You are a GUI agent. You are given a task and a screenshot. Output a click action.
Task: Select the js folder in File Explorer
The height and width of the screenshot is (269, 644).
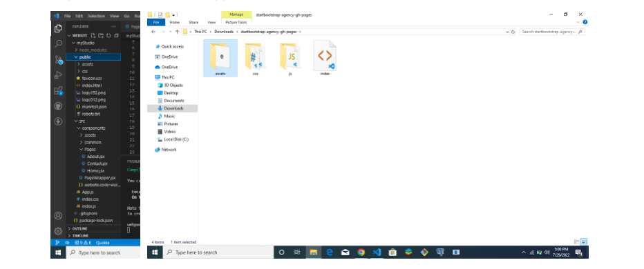pos(290,59)
